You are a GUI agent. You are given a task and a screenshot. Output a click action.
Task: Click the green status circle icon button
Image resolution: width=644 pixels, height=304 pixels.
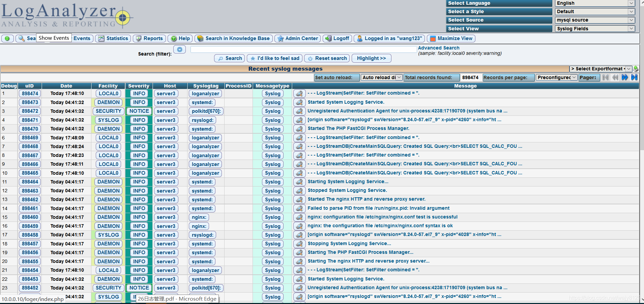click(7, 38)
